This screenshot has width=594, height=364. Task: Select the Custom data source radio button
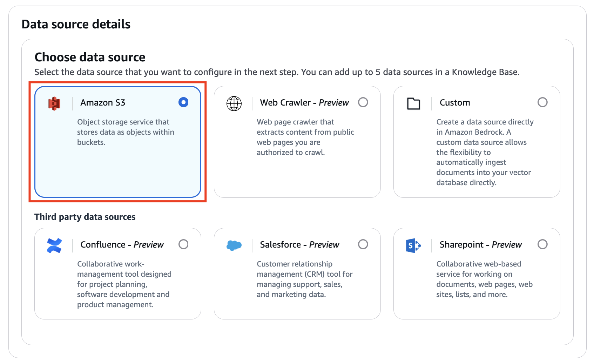point(543,102)
